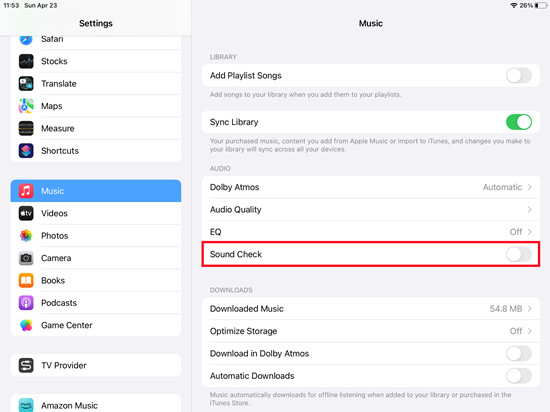Viewport: 550px width, 412px height.
Task: Select Game Center in Settings sidebar
Action: coord(96,325)
